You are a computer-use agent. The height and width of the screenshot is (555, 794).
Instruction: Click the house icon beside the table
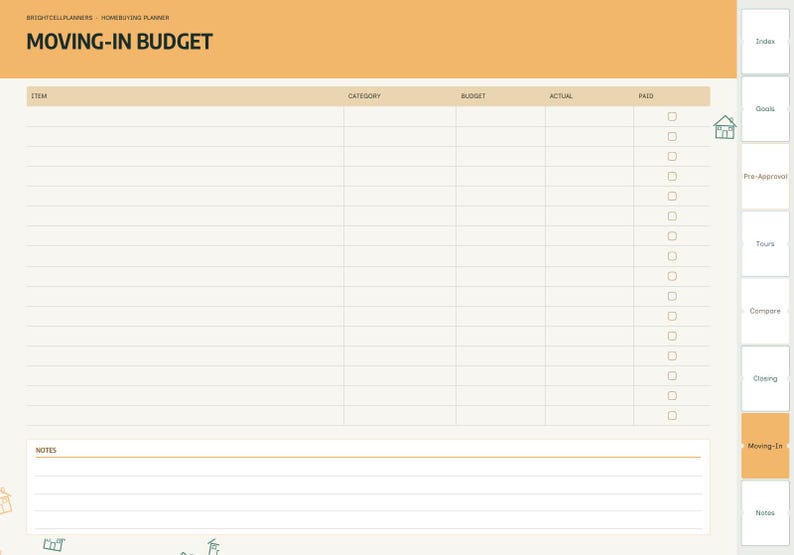725,127
